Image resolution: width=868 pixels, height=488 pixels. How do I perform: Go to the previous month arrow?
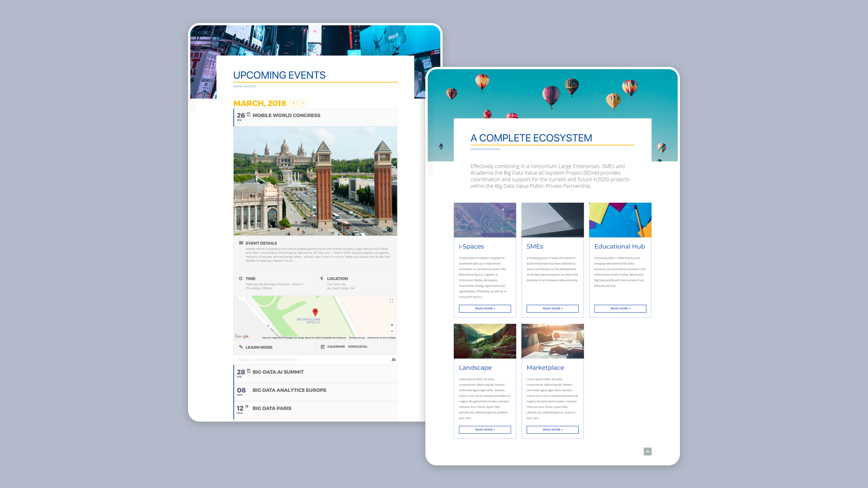coord(293,103)
